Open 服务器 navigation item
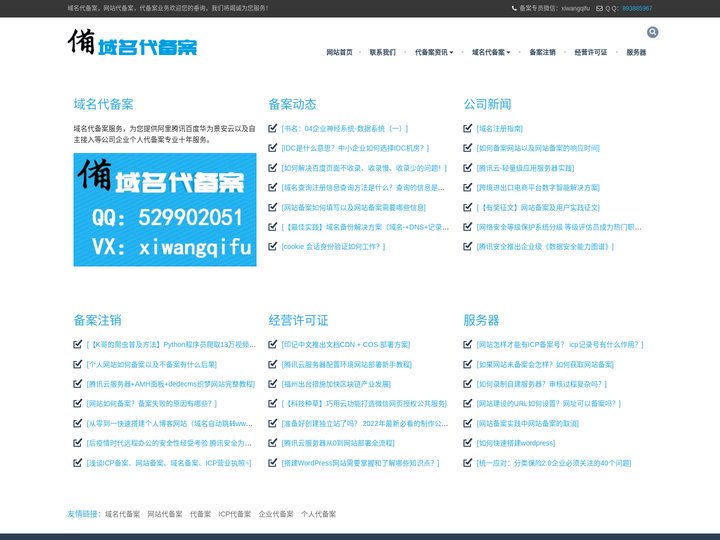Image resolution: width=720 pixels, height=540 pixels. pyautogui.click(x=636, y=52)
